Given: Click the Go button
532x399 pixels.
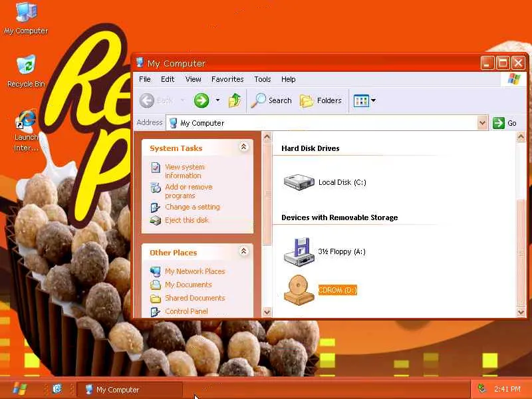Looking at the screenshot, I should (x=505, y=123).
